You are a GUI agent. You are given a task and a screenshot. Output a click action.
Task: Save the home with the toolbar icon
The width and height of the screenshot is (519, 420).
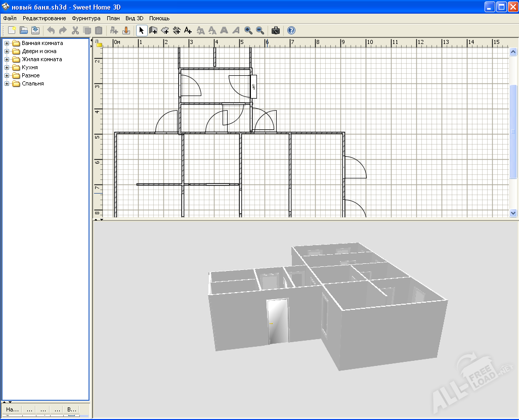click(x=35, y=30)
